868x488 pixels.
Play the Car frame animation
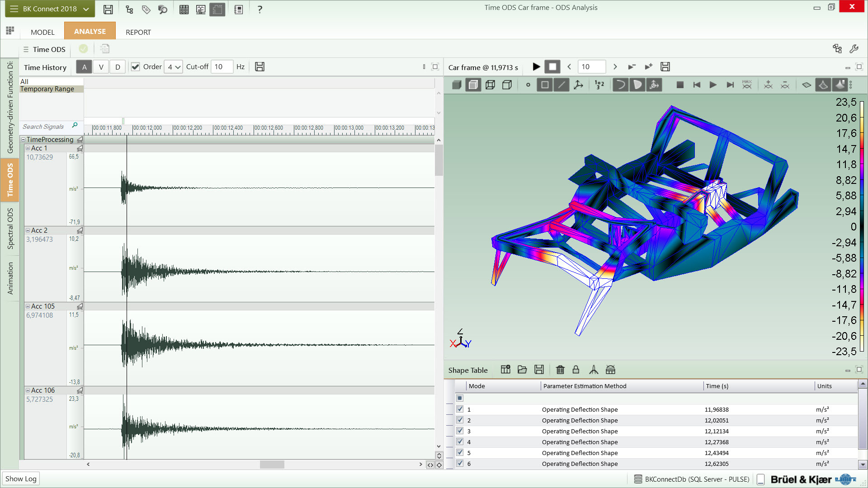(x=536, y=67)
